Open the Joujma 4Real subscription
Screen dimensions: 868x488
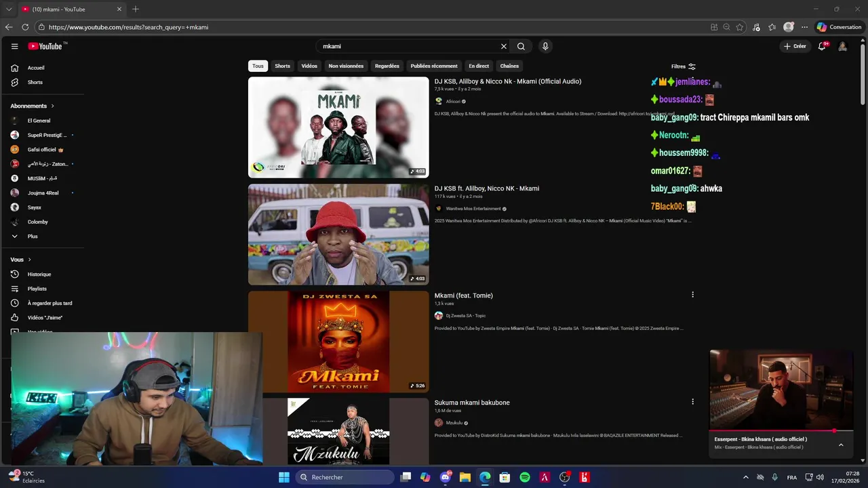tap(42, 192)
